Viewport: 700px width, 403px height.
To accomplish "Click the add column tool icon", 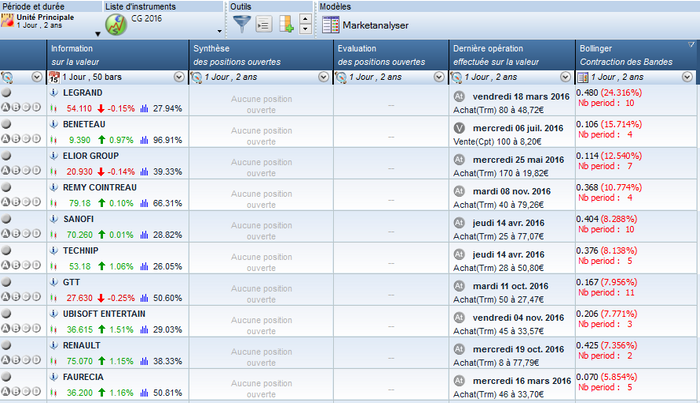I will coord(286,24).
